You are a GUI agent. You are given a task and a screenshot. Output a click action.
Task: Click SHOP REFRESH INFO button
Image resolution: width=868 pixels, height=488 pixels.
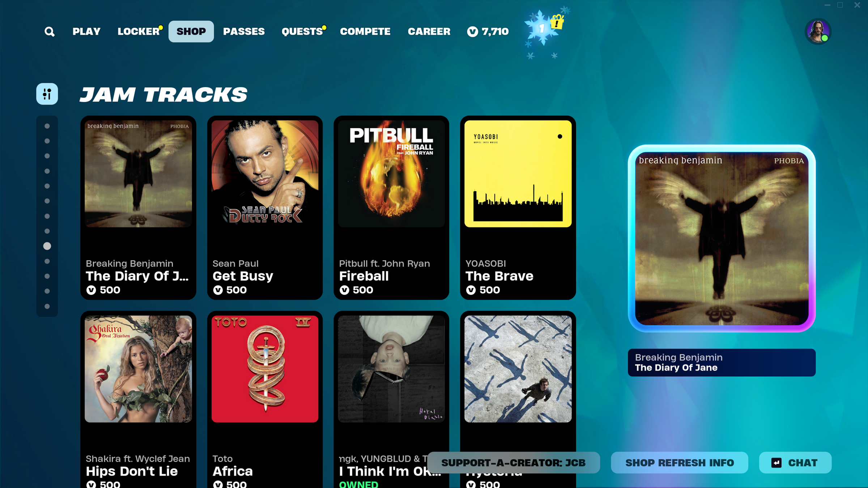[680, 463]
